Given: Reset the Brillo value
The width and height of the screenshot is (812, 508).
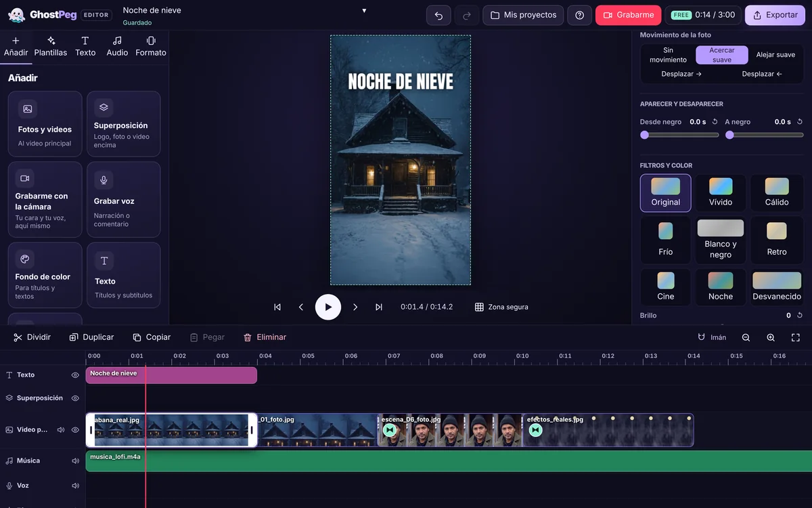Looking at the screenshot, I should pyautogui.click(x=800, y=316).
